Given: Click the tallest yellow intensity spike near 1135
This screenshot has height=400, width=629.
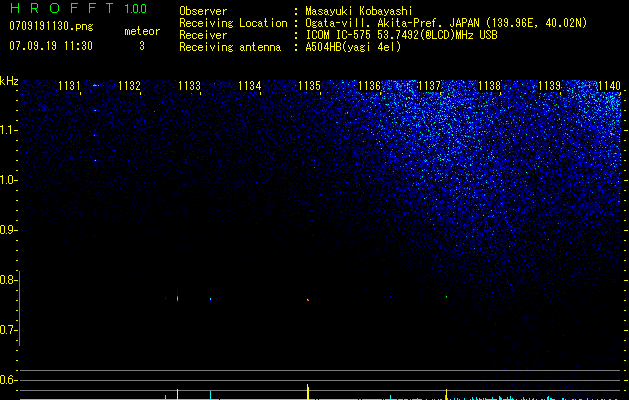Looking at the screenshot, I should (308, 392).
